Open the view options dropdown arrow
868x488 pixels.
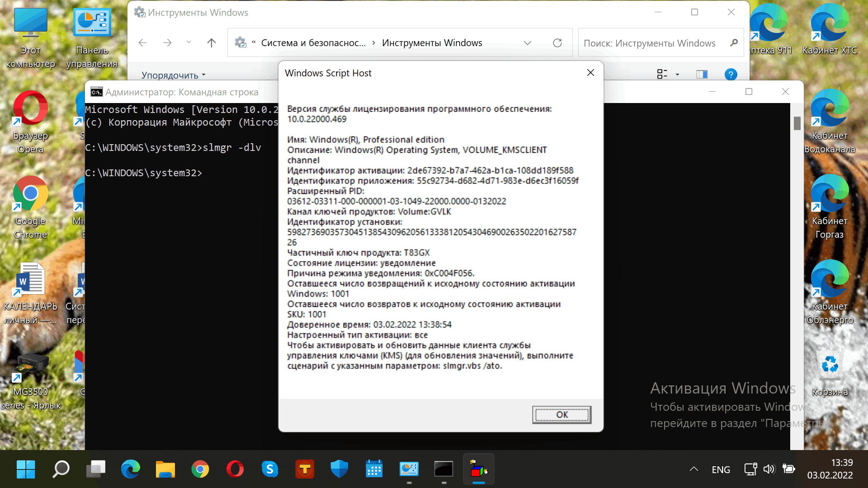point(677,75)
